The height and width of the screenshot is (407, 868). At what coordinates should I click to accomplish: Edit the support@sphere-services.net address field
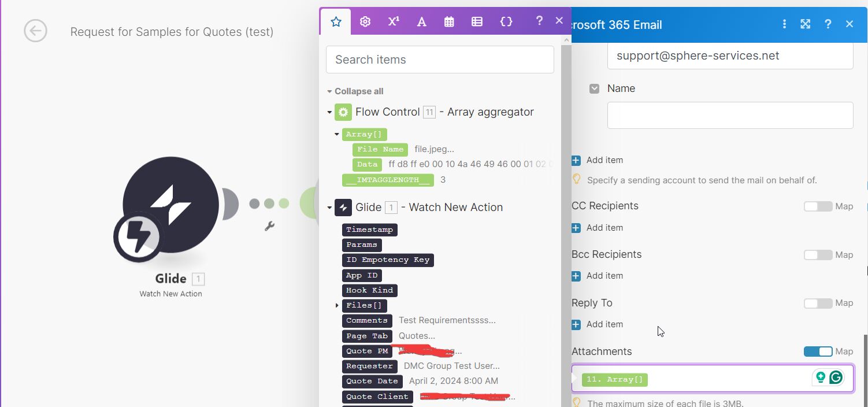pos(730,56)
